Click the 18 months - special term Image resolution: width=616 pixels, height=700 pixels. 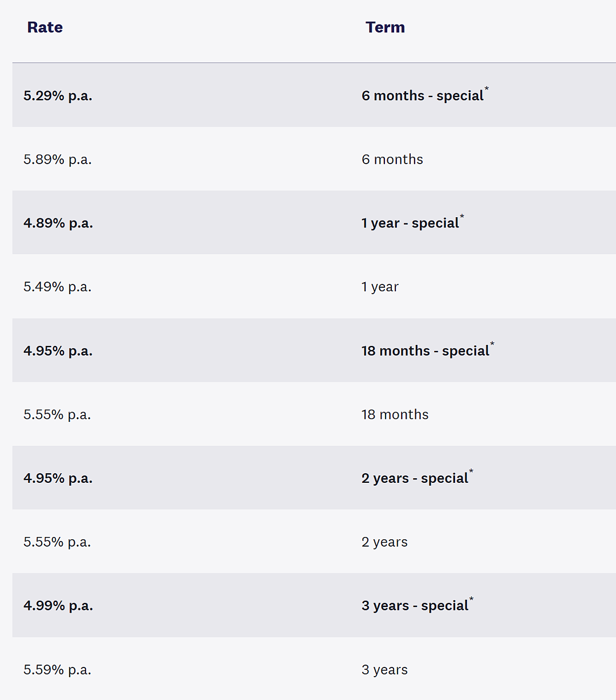point(425,351)
